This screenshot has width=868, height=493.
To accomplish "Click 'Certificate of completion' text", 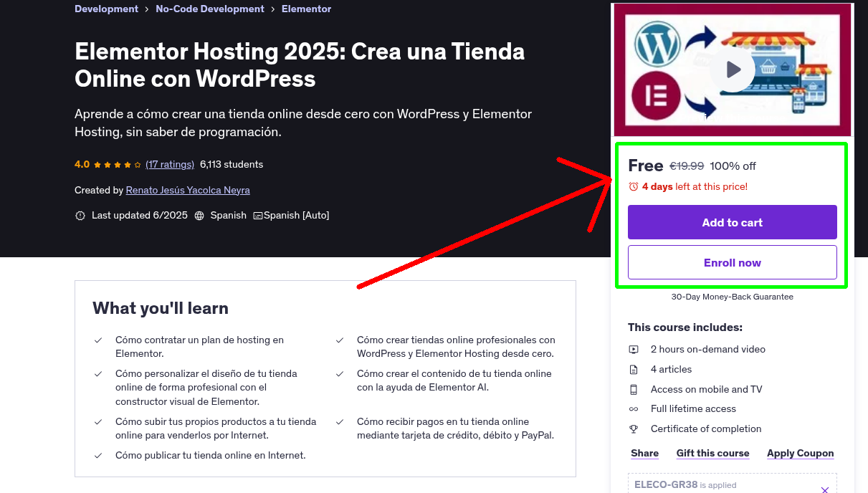I will point(706,429).
